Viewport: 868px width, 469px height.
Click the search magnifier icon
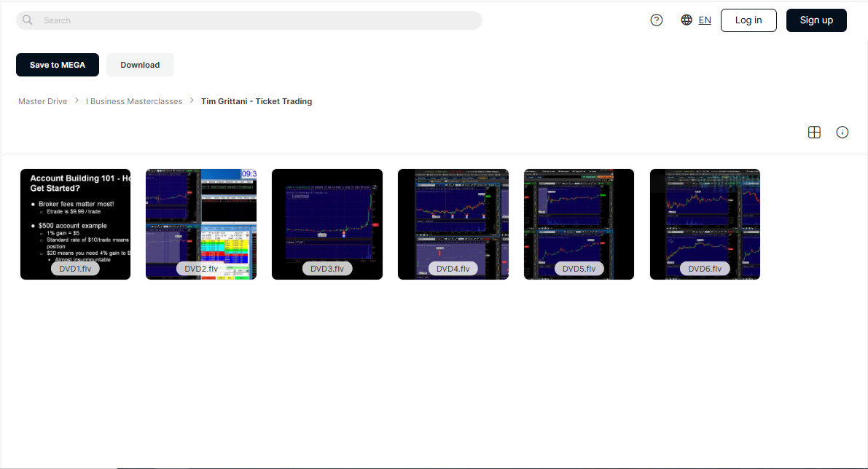(27, 20)
